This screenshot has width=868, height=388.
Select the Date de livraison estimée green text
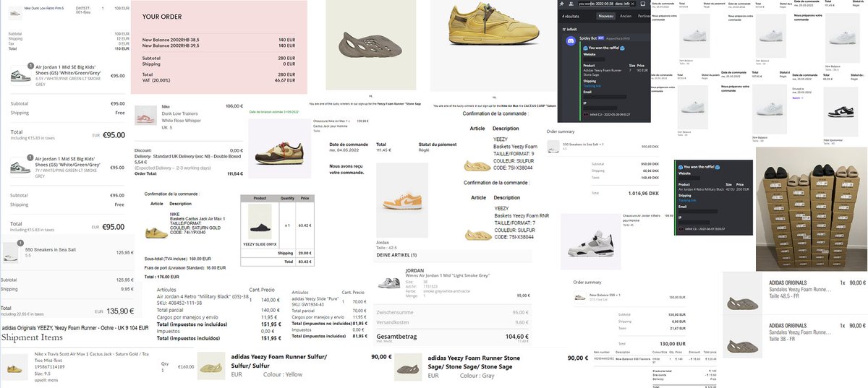click(x=274, y=112)
